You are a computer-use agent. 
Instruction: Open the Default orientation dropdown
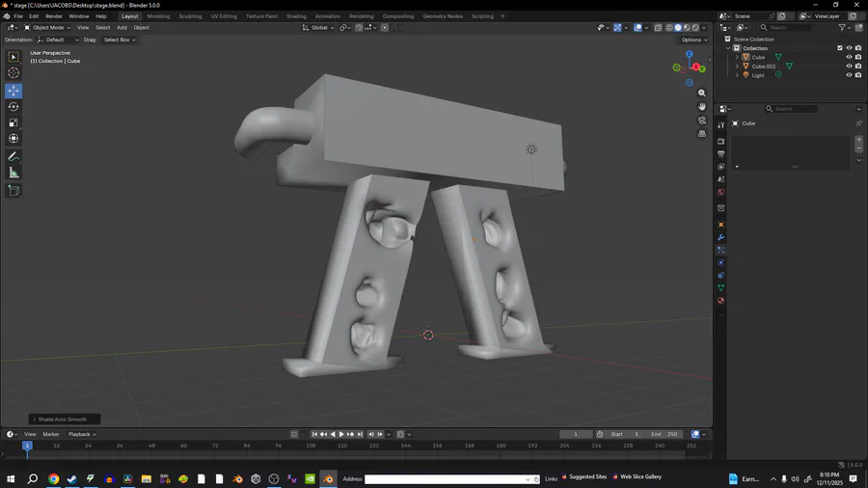pyautogui.click(x=58, y=40)
